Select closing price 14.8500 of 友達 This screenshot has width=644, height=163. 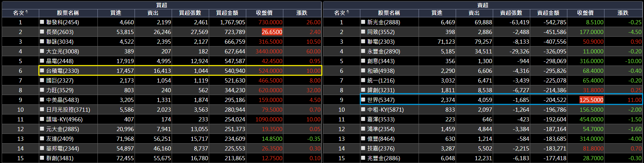pos(272,139)
